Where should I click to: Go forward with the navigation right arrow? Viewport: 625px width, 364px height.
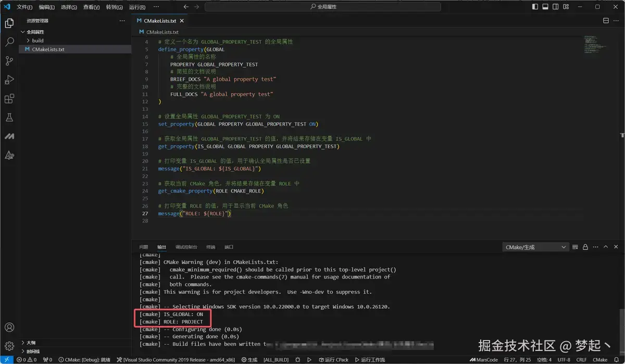tap(196, 7)
